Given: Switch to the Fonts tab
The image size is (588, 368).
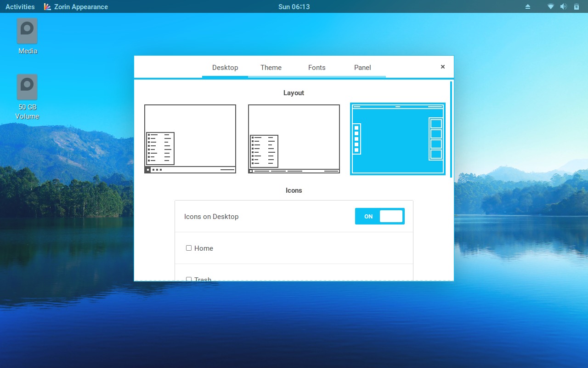Looking at the screenshot, I should [x=317, y=67].
